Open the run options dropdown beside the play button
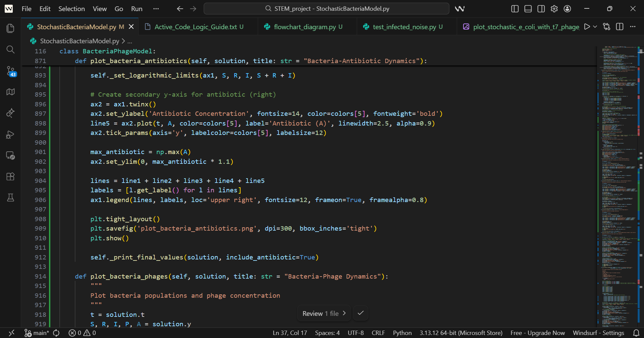Screen dimensions: 644x338 pos(594,27)
